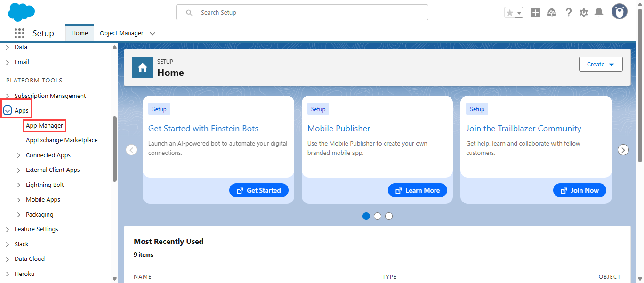
Task: Select the second carousel page dot
Action: pos(378,216)
